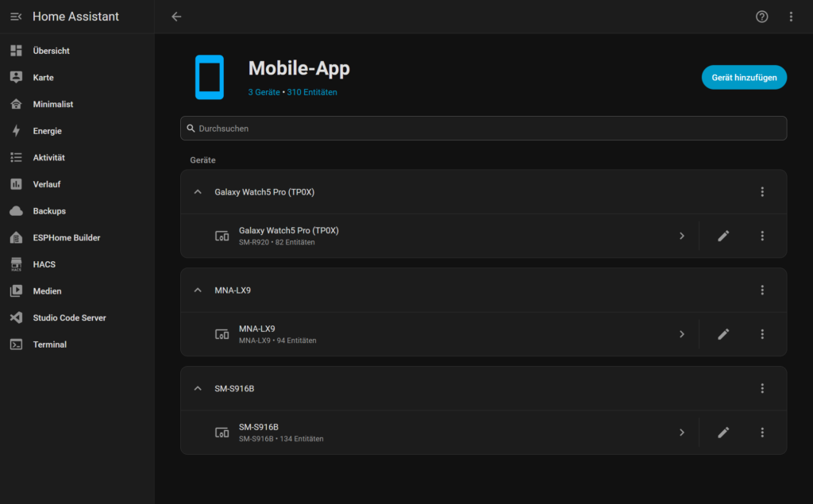This screenshot has height=504, width=813.
Task: Open the Backups sidebar link
Action: [77, 211]
